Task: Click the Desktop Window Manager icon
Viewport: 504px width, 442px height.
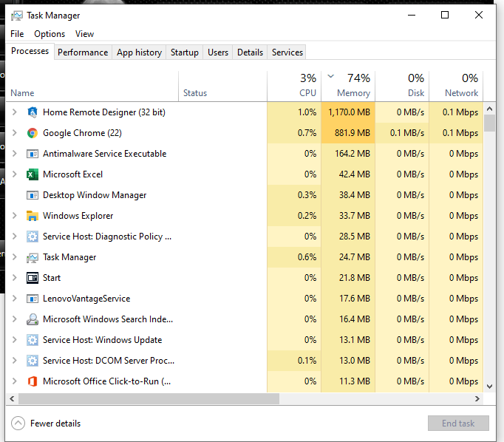Action: [x=32, y=195]
